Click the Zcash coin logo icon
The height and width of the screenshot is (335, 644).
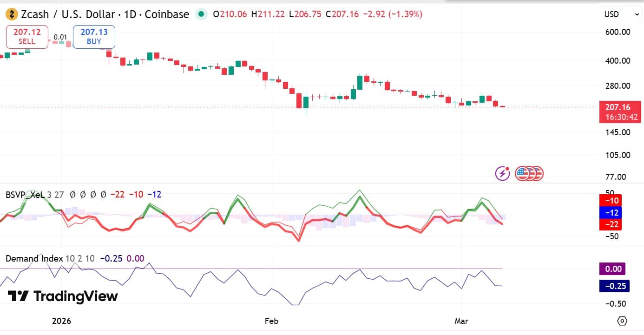(x=12, y=14)
